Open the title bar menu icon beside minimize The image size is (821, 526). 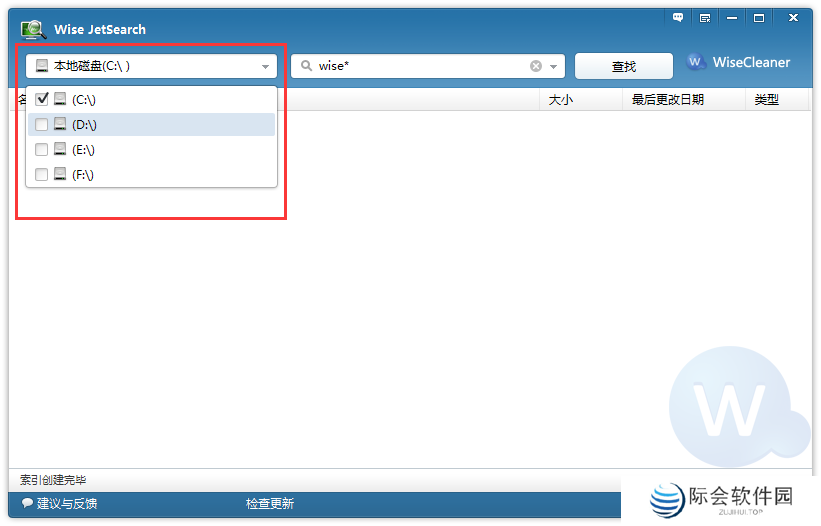705,18
